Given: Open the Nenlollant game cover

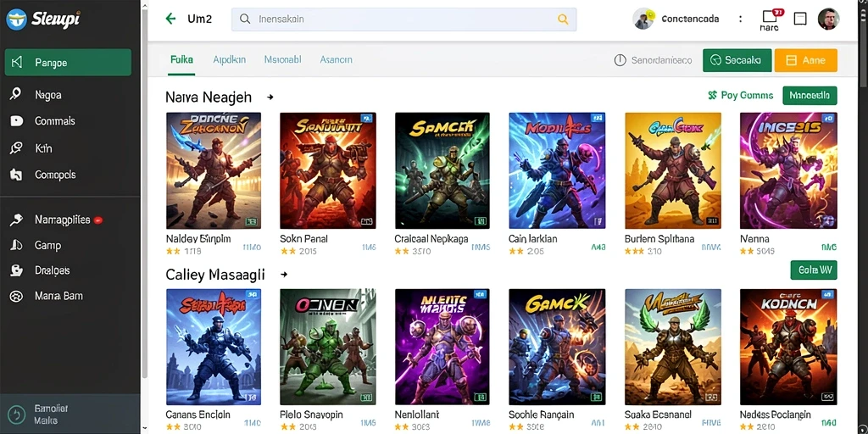Looking at the screenshot, I should tap(442, 347).
